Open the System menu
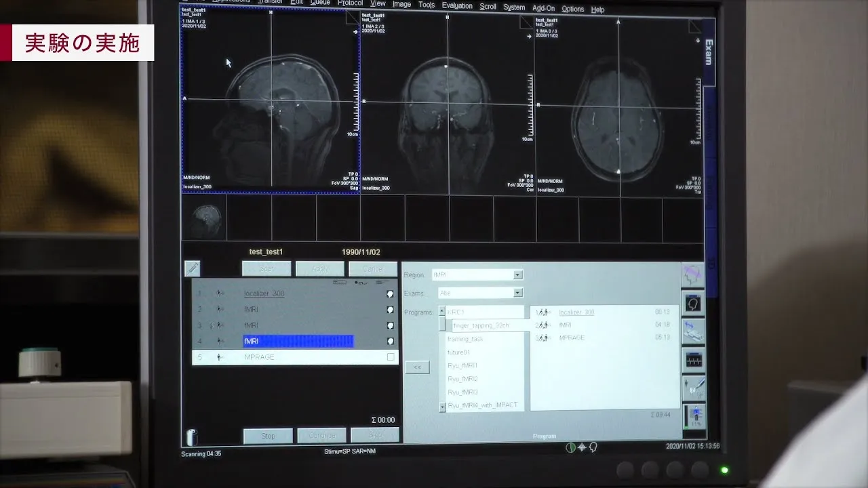 [514, 7]
